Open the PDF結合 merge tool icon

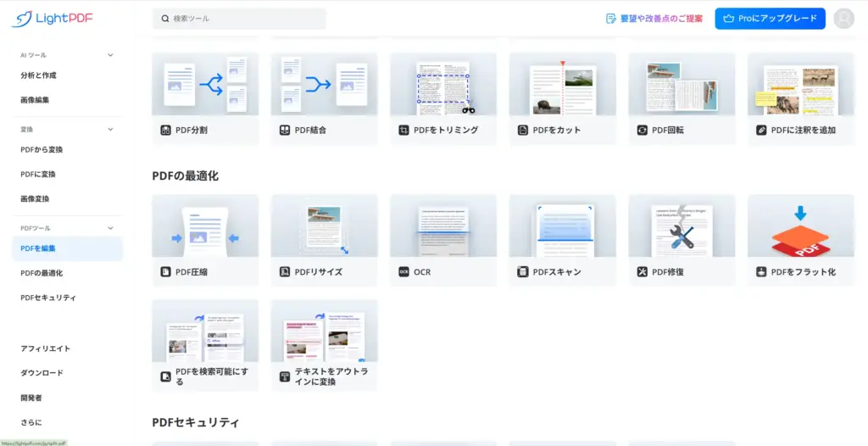coord(285,131)
